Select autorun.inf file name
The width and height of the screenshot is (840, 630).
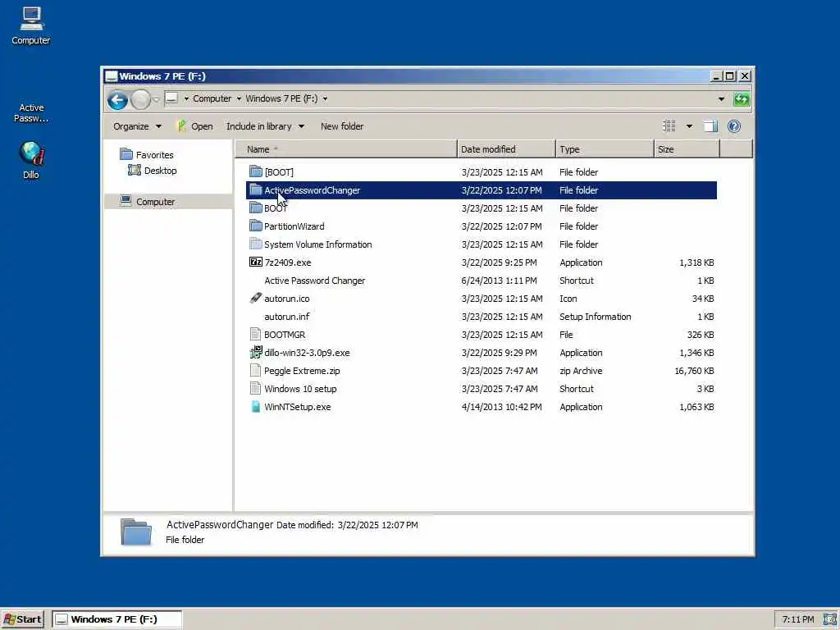pyautogui.click(x=286, y=317)
